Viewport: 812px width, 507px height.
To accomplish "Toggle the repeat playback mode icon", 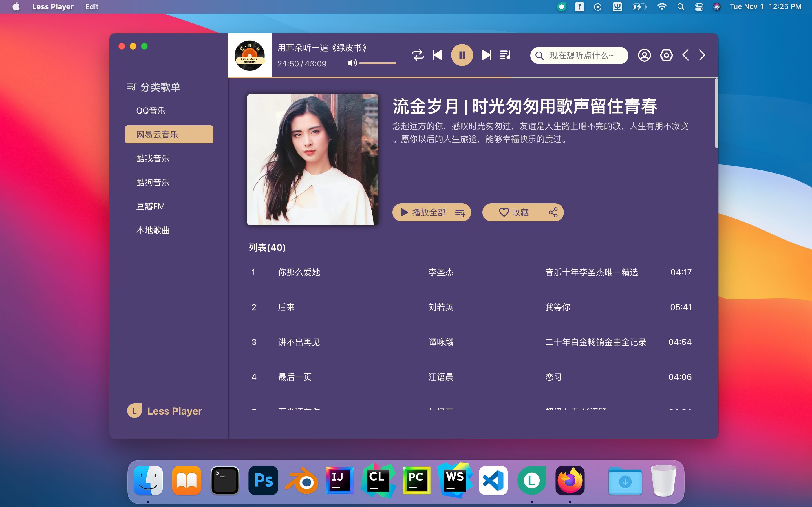I will (418, 55).
